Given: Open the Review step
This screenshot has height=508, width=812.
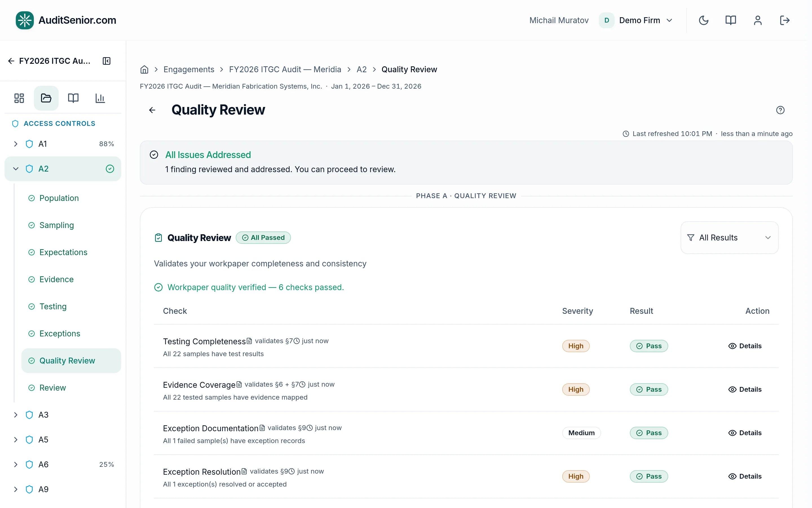Looking at the screenshot, I should tap(71, 388).
